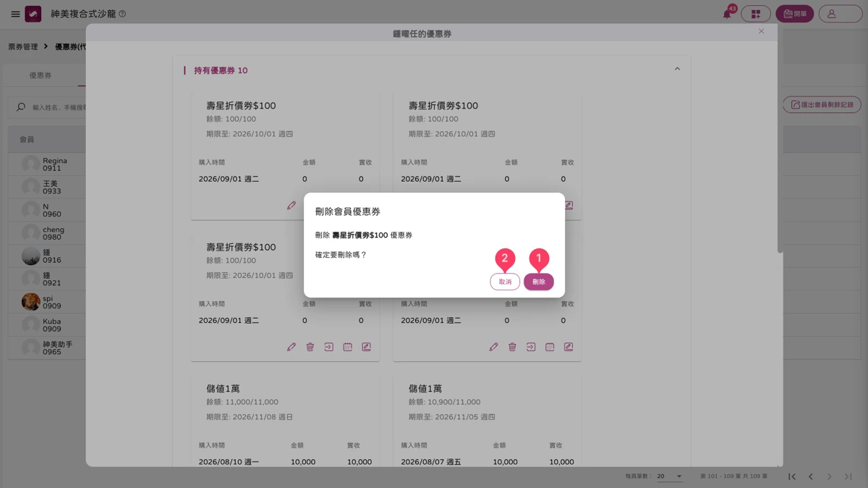868x488 pixels.
Task: Click 儲值1萬 card with 餘額 10,900/11,000
Action: click(487, 421)
